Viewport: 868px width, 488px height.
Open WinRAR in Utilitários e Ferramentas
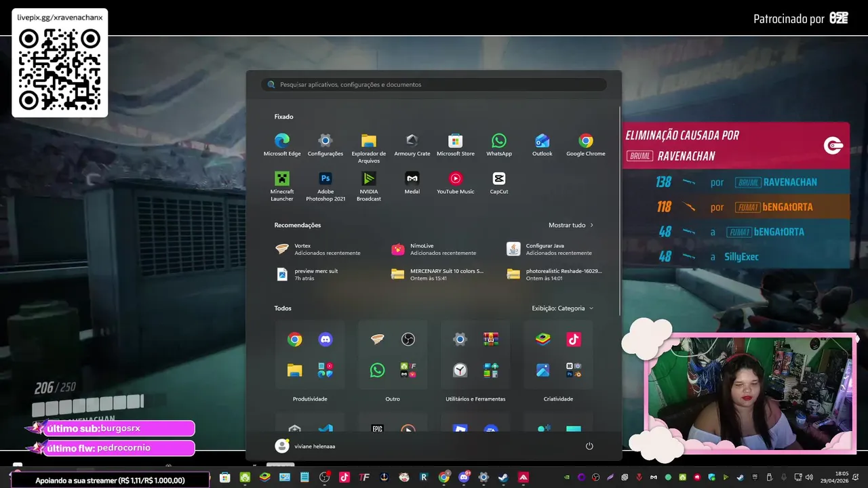[x=491, y=340]
